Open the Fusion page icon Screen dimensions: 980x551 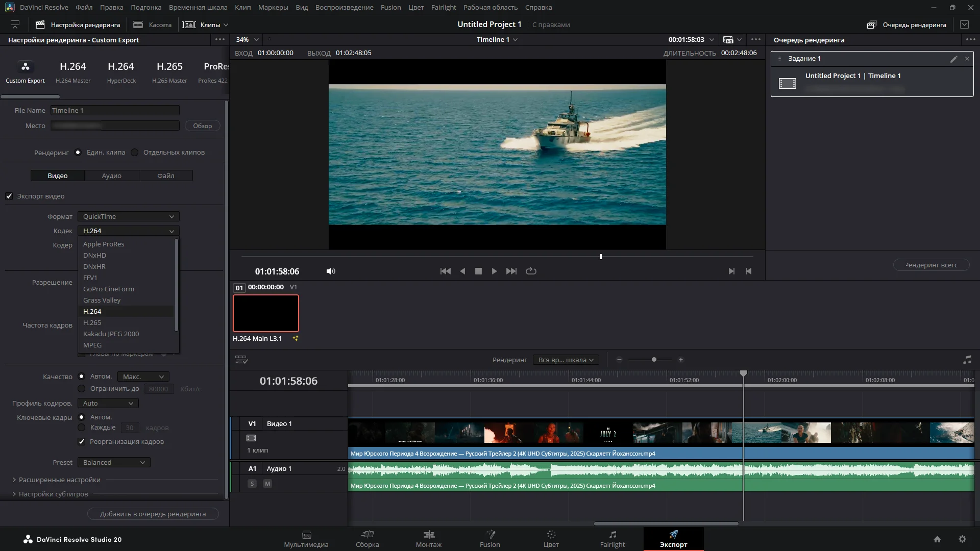coord(489,535)
